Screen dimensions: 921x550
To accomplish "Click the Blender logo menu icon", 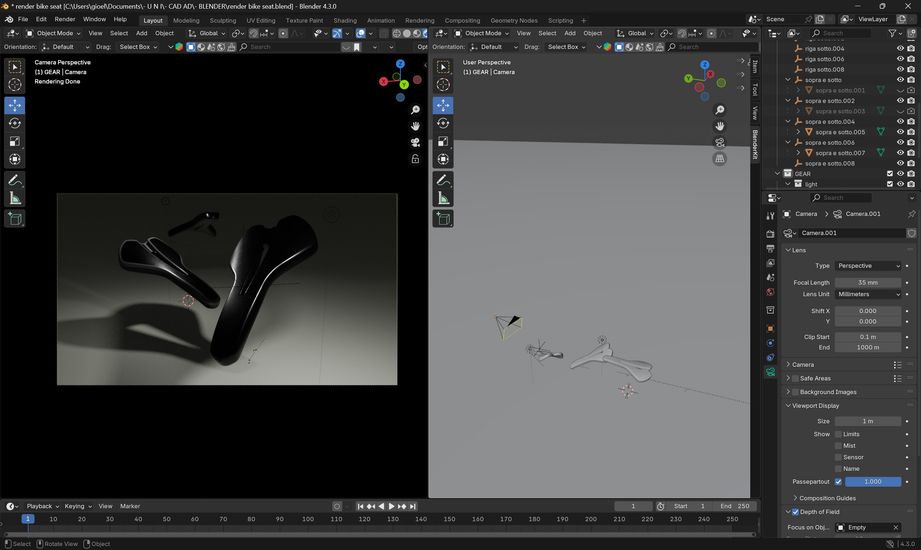I will pyautogui.click(x=9, y=19).
